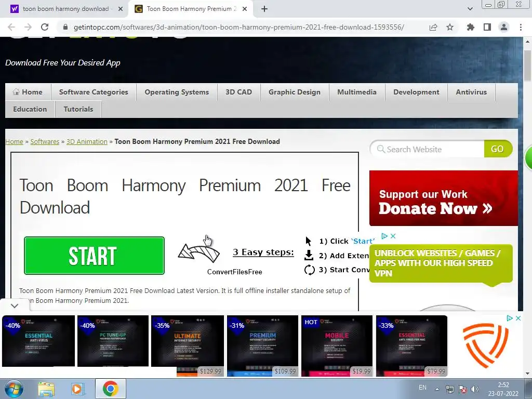Click the AdChoices icon on bottom banner
532x399 pixels.
(509, 318)
